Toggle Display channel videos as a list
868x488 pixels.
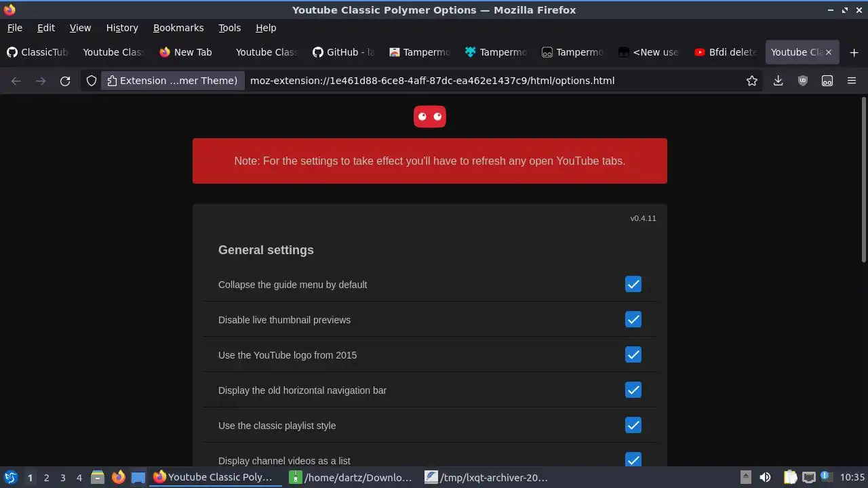pyautogui.click(x=633, y=460)
